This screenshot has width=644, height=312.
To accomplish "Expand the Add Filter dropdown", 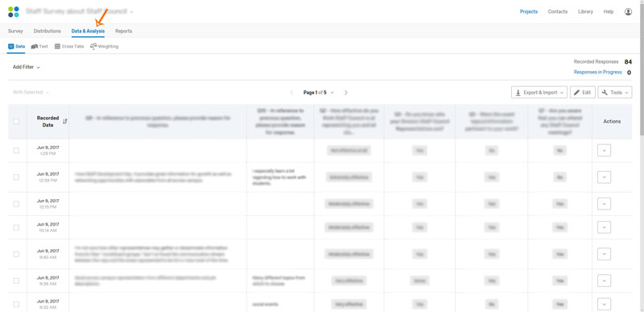I will click(27, 67).
